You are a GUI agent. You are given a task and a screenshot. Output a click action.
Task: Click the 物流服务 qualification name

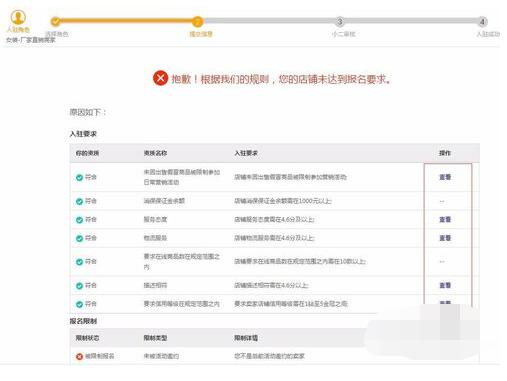click(155, 238)
